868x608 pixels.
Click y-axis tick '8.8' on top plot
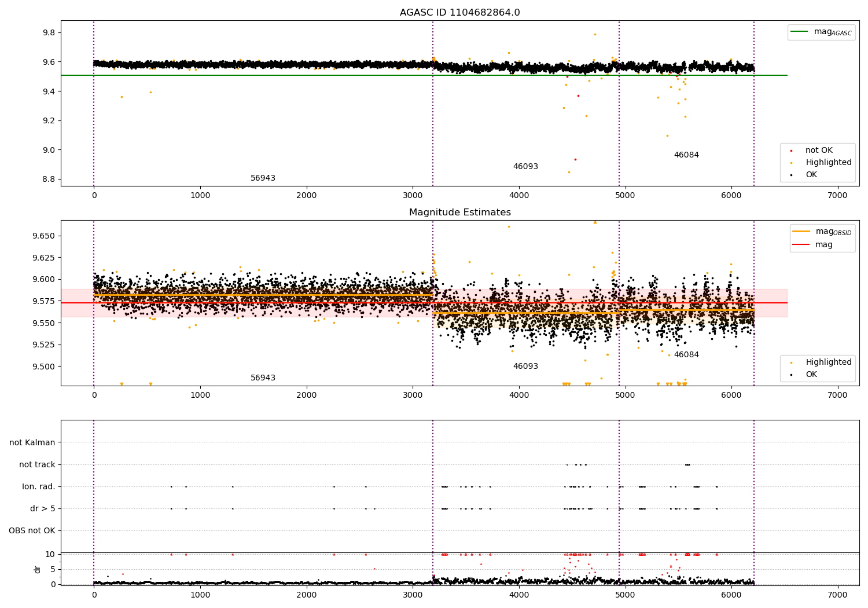[x=49, y=180]
